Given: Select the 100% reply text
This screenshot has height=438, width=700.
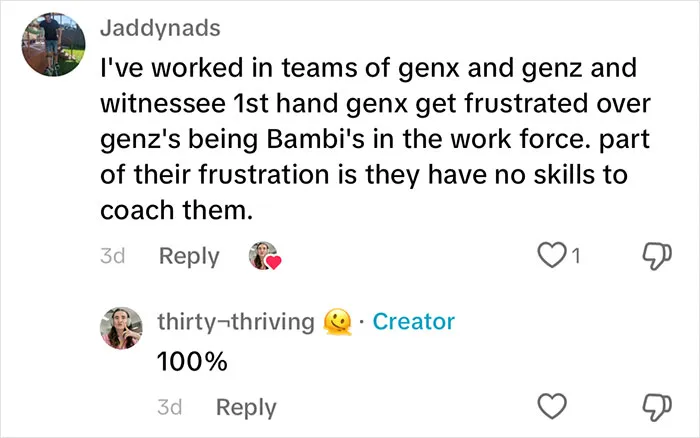Looking at the screenshot, I should pyautogui.click(x=192, y=362).
